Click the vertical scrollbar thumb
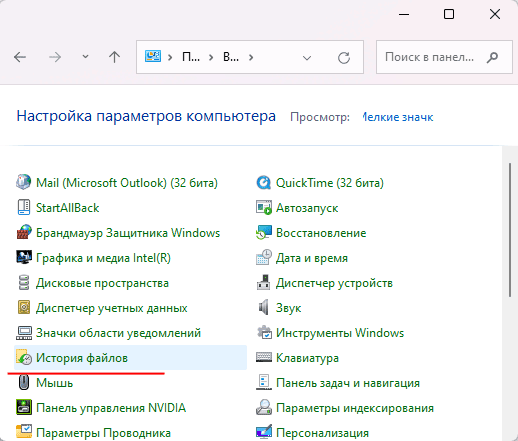Viewport: 518px width, 441px height. (510, 230)
